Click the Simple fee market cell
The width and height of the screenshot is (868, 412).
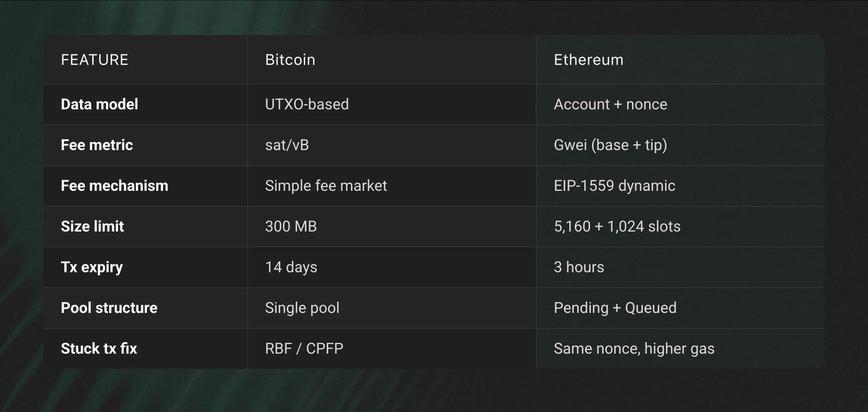(325, 186)
